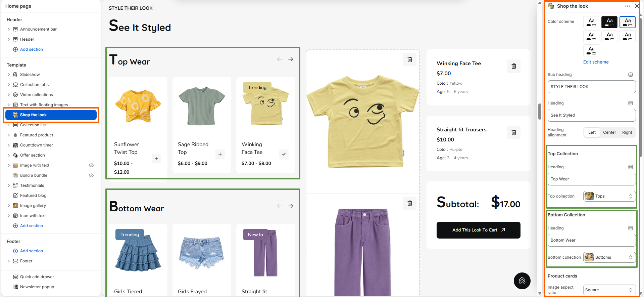The width and height of the screenshot is (644, 297).
Task: Go to next Top Wear products arrow
Action: pos(291,59)
